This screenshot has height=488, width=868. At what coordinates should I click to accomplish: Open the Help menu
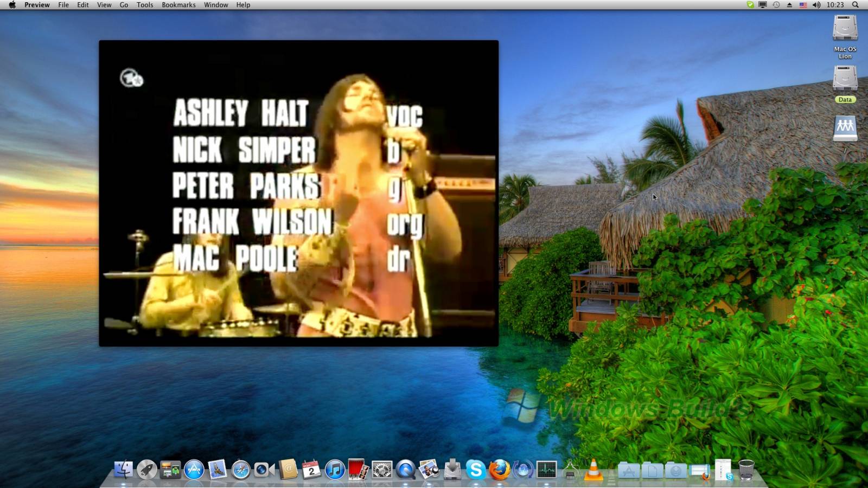[x=243, y=5]
